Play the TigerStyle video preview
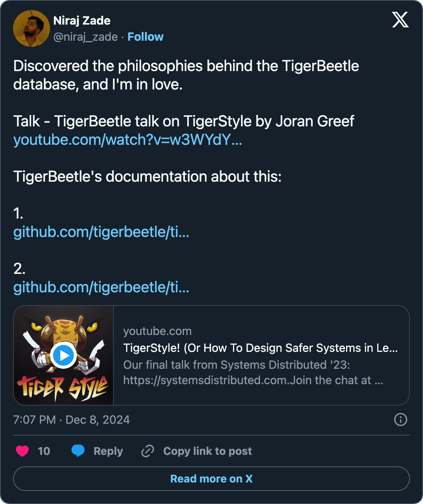Image resolution: width=423 pixels, height=504 pixels. coord(63,355)
